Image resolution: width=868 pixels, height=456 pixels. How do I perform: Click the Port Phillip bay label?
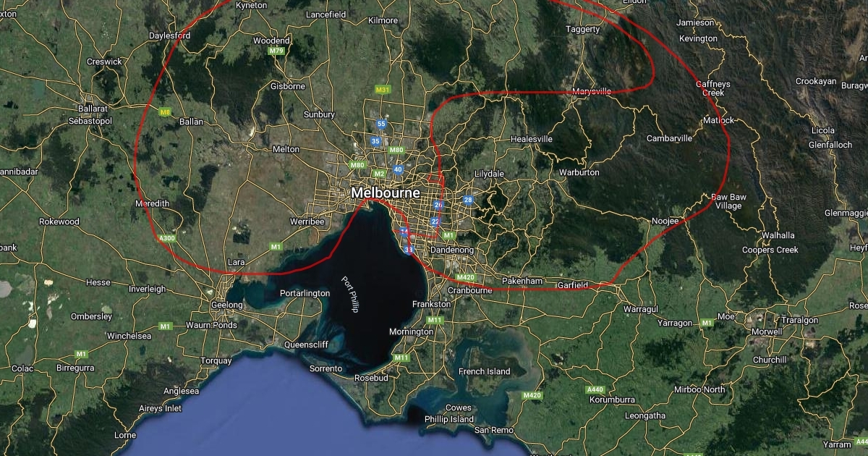point(351,295)
